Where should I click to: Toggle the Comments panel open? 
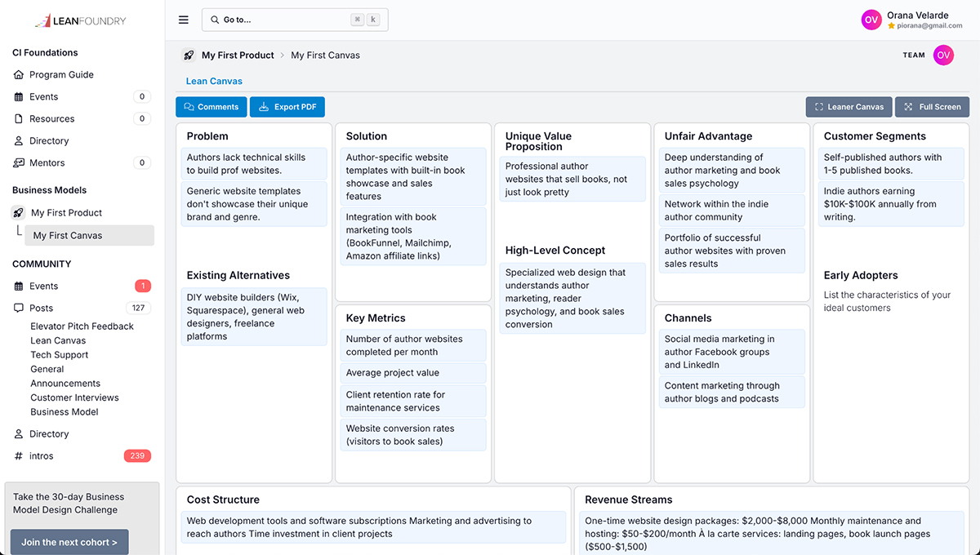click(x=211, y=106)
